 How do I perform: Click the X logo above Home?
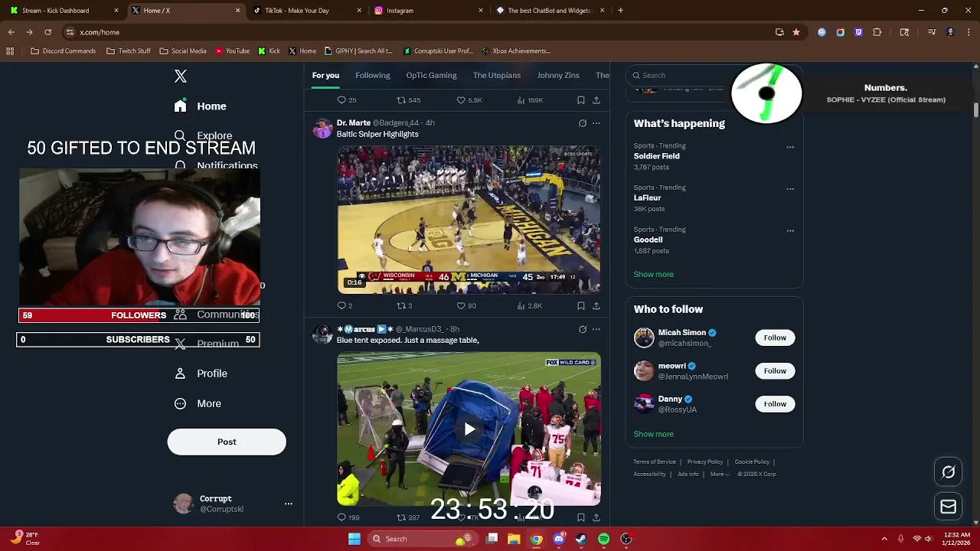pyautogui.click(x=181, y=76)
